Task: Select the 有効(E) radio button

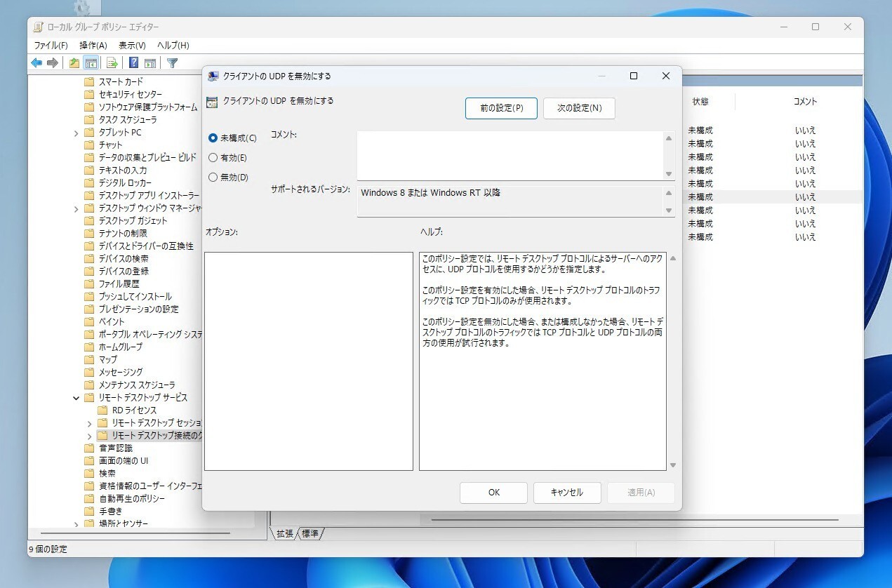Action: click(213, 158)
